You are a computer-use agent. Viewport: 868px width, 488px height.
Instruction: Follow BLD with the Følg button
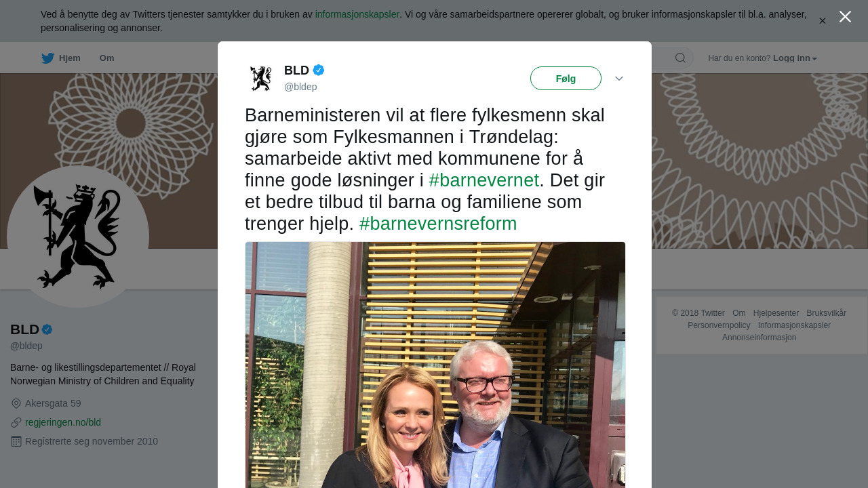coord(566,79)
